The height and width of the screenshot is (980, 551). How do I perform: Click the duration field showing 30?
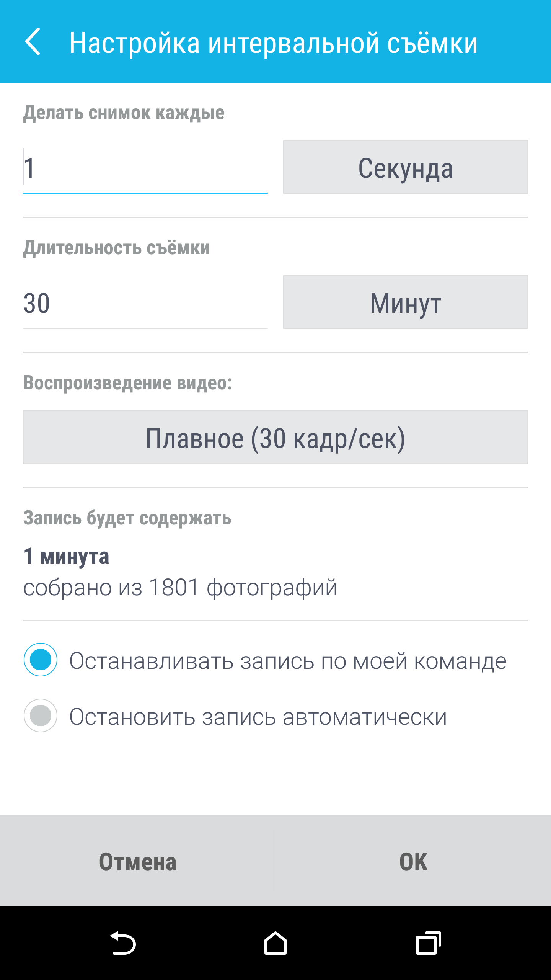click(145, 303)
